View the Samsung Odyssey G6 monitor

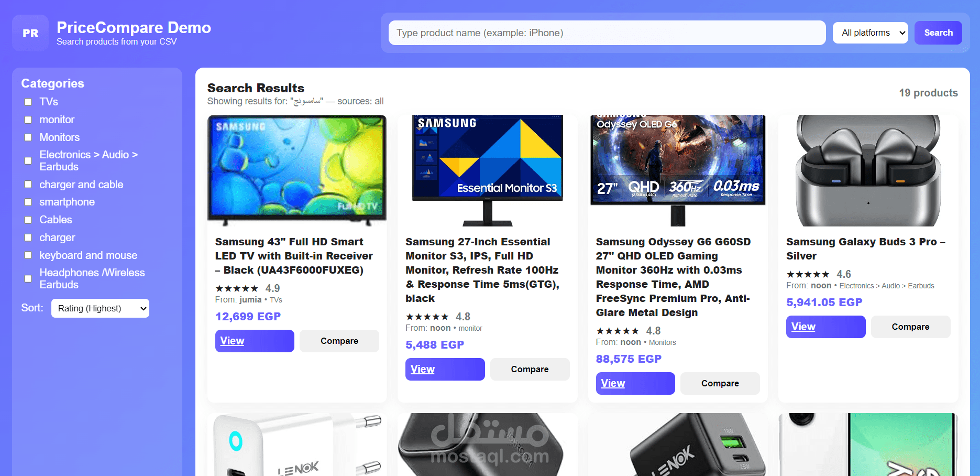pyautogui.click(x=635, y=383)
